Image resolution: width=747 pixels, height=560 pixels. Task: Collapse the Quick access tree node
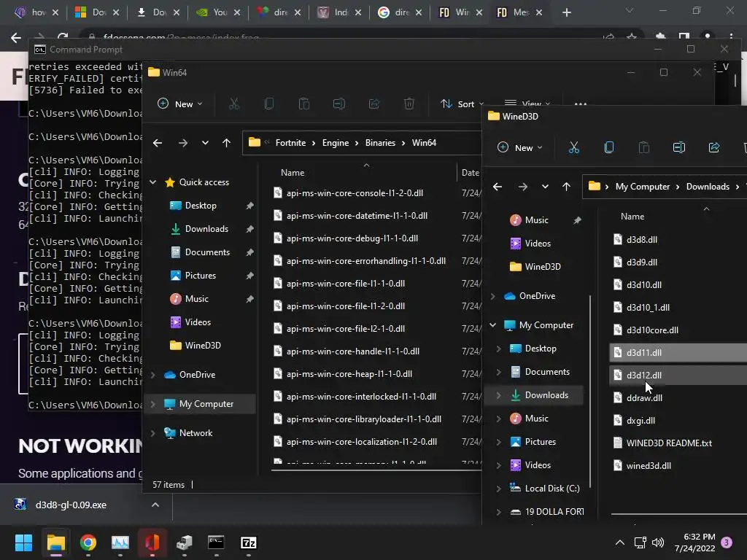point(153,182)
